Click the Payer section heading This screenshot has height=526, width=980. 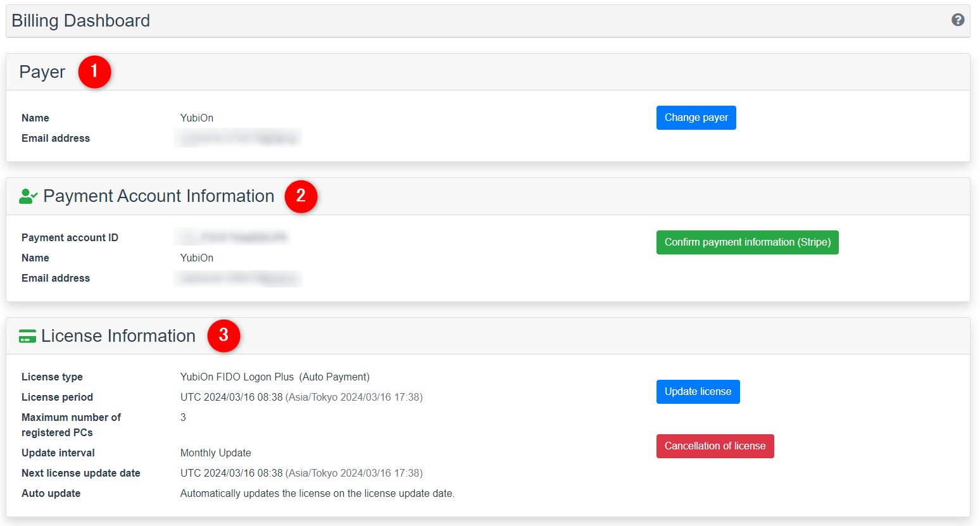[42, 72]
